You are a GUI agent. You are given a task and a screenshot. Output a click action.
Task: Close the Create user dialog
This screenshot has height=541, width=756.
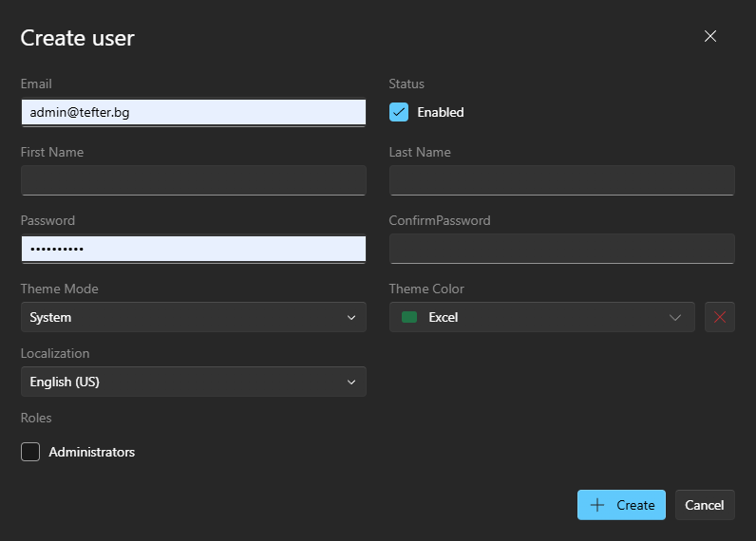pos(709,36)
